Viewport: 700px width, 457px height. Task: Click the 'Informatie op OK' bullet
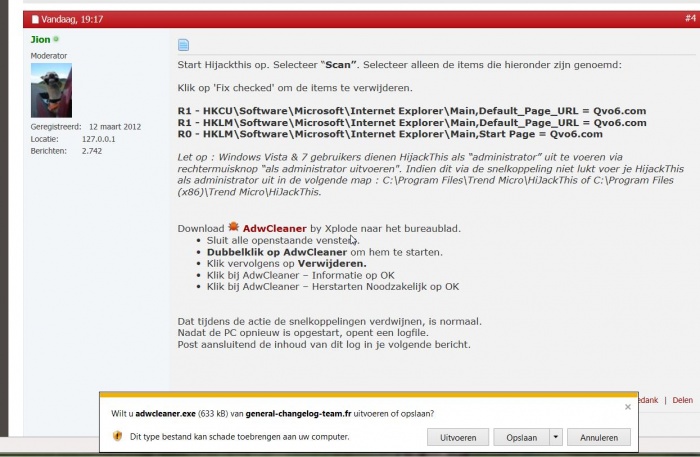tap(300, 275)
